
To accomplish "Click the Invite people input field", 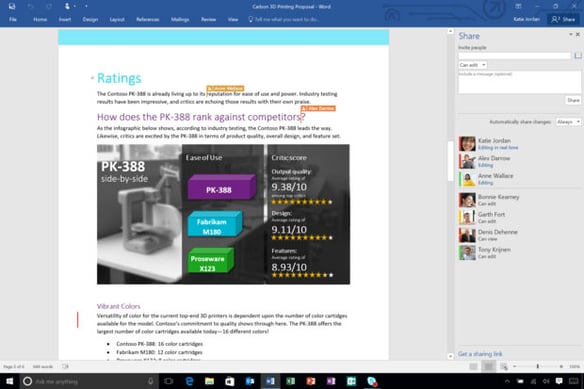I will point(514,56).
